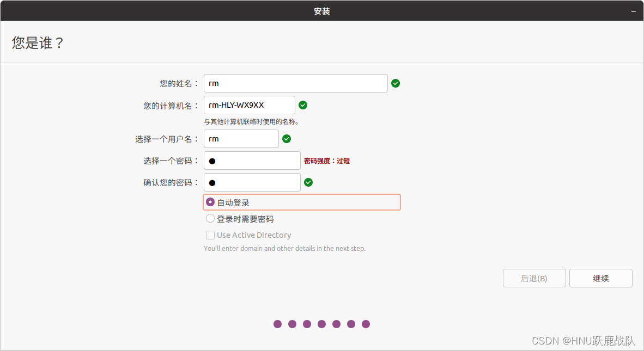Click the green checkmark beside confirm password field

coord(308,182)
